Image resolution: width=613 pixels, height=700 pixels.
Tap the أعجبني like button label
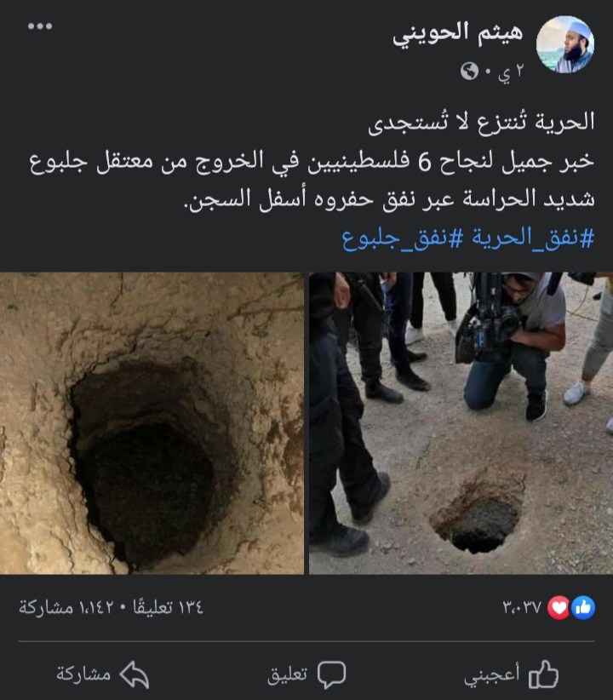coord(491,675)
